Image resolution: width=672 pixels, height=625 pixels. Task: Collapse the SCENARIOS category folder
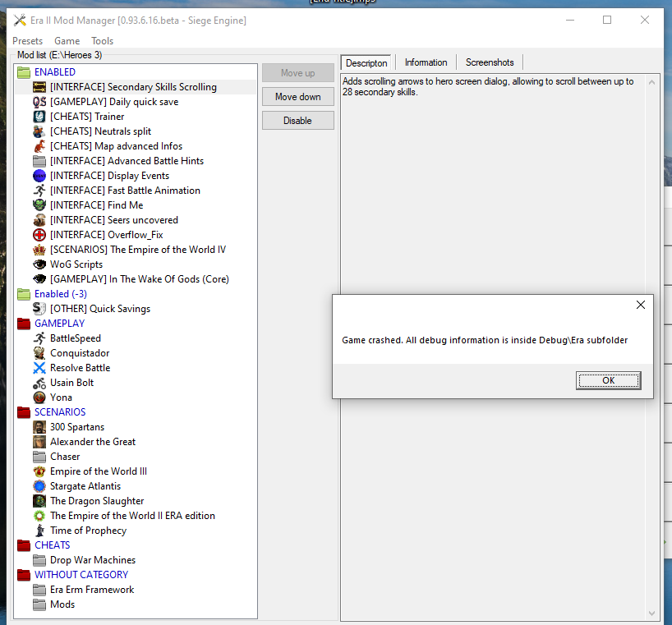24,412
